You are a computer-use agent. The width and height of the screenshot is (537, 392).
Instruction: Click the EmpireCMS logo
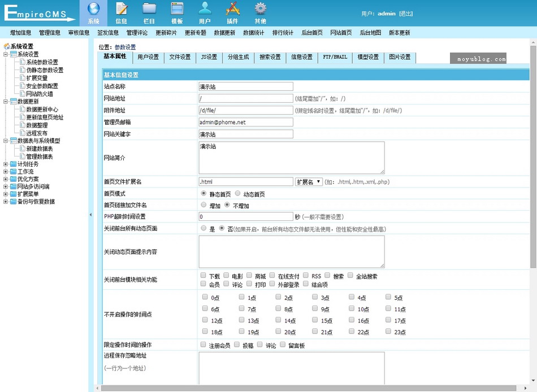pyautogui.click(x=38, y=13)
